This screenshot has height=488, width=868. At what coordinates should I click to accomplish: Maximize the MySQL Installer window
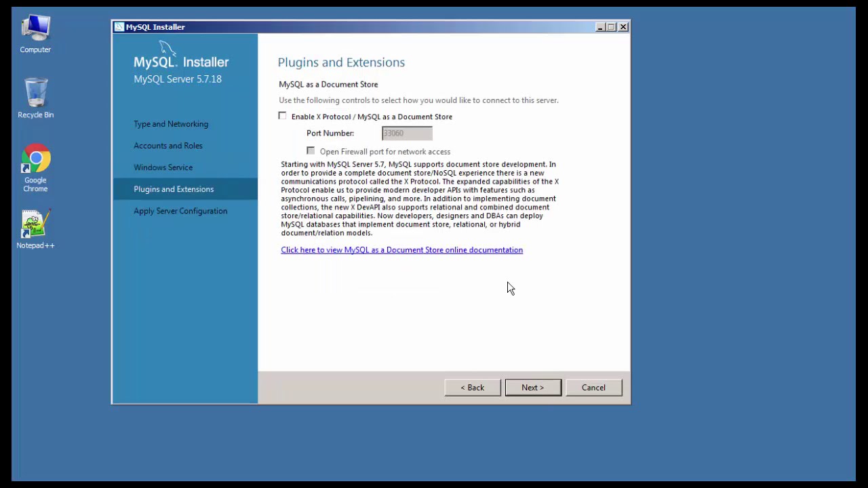612,27
